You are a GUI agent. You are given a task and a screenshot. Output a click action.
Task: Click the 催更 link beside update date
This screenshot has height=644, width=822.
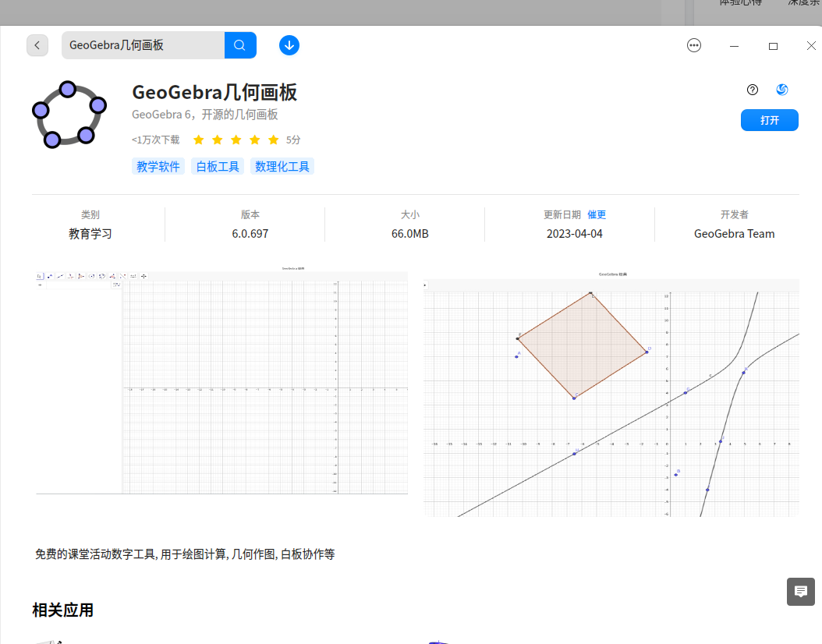[x=597, y=215]
